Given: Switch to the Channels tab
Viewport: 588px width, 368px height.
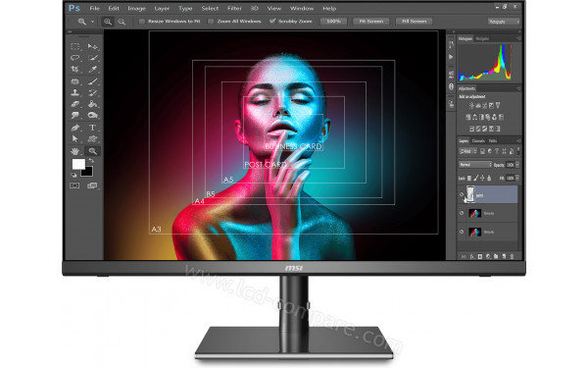Looking at the screenshot, I should (x=478, y=140).
